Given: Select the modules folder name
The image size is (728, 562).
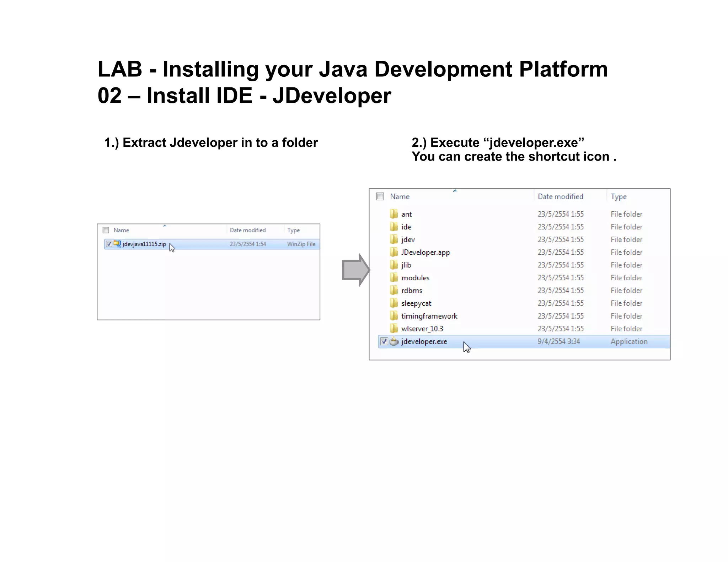Looking at the screenshot, I should [x=415, y=278].
